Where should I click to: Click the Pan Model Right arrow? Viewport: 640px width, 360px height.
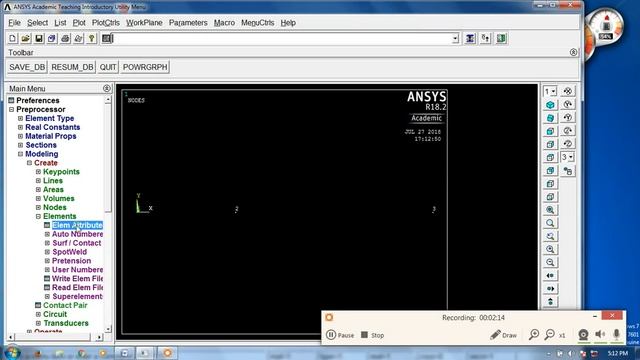tap(550, 289)
